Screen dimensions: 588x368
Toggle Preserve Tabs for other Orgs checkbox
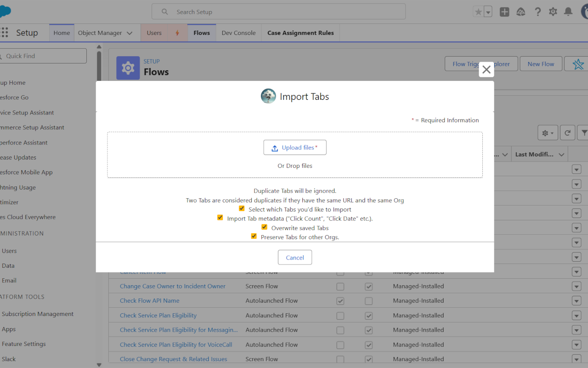coord(254,236)
